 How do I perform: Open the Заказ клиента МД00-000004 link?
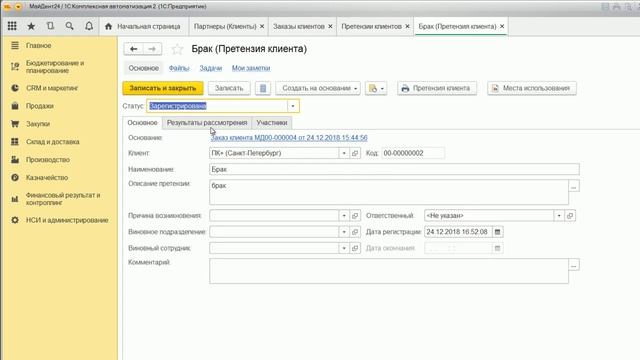(289, 138)
